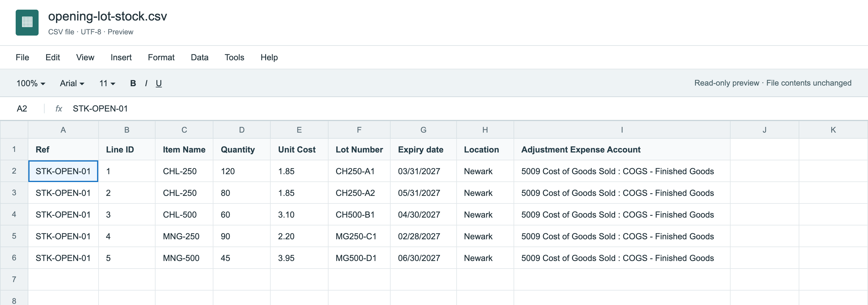Open the Arial font dropdown
868x305 pixels.
tap(72, 83)
